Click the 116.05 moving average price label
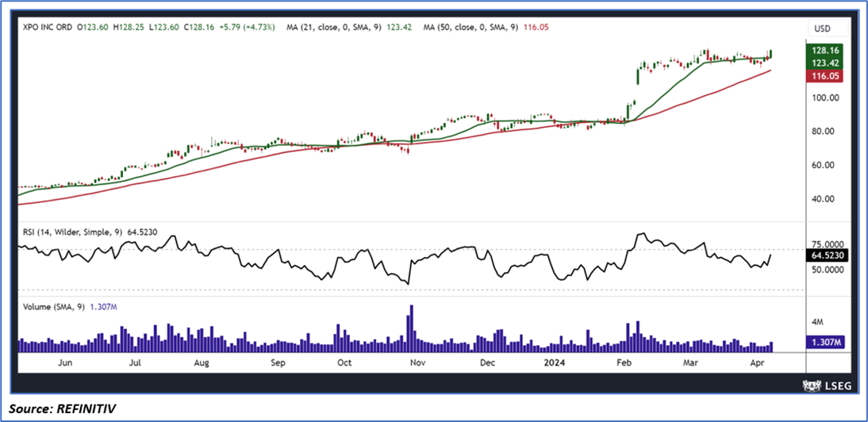 coord(825,78)
